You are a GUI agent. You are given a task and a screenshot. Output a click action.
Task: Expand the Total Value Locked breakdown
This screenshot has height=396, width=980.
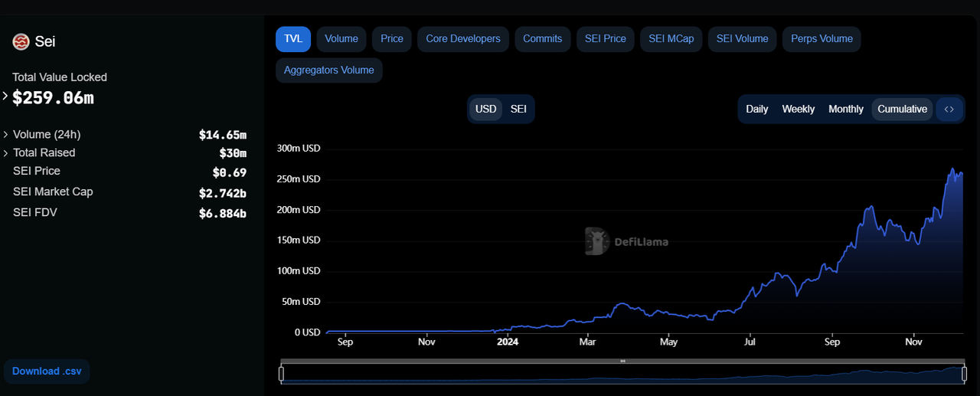[5, 97]
